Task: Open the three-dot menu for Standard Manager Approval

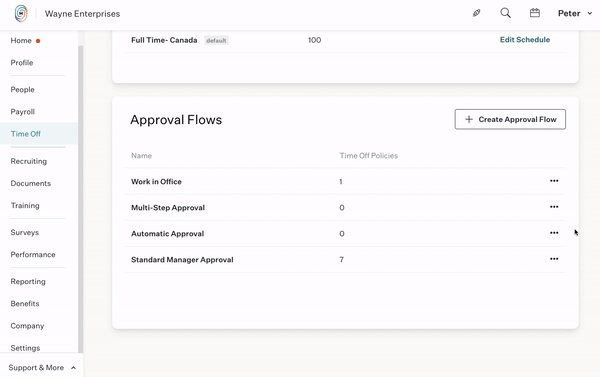Action: click(554, 259)
